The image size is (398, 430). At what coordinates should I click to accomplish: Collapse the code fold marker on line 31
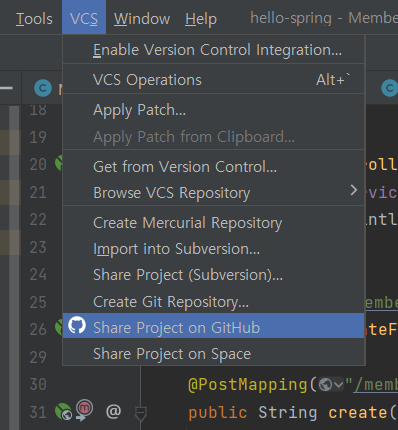point(140,413)
